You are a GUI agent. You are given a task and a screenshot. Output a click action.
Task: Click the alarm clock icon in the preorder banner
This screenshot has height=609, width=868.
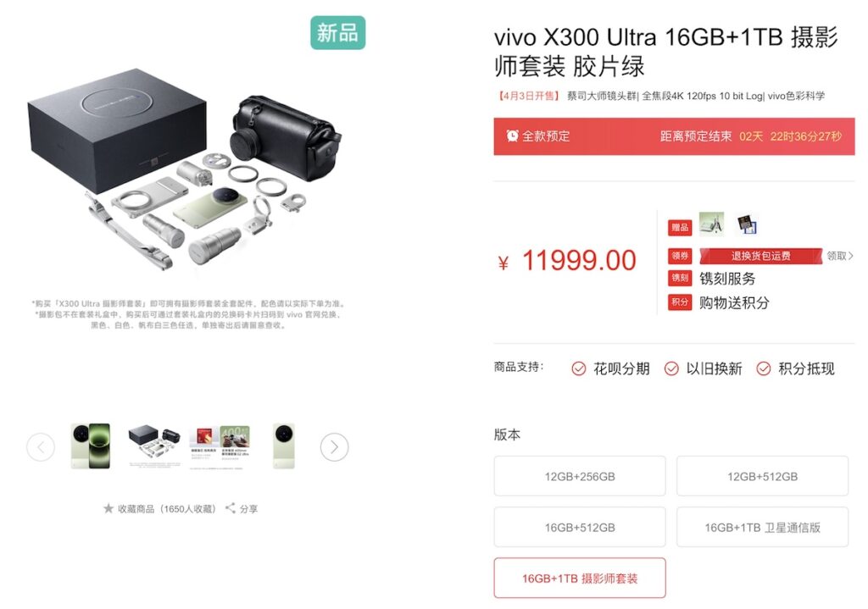[x=513, y=136]
